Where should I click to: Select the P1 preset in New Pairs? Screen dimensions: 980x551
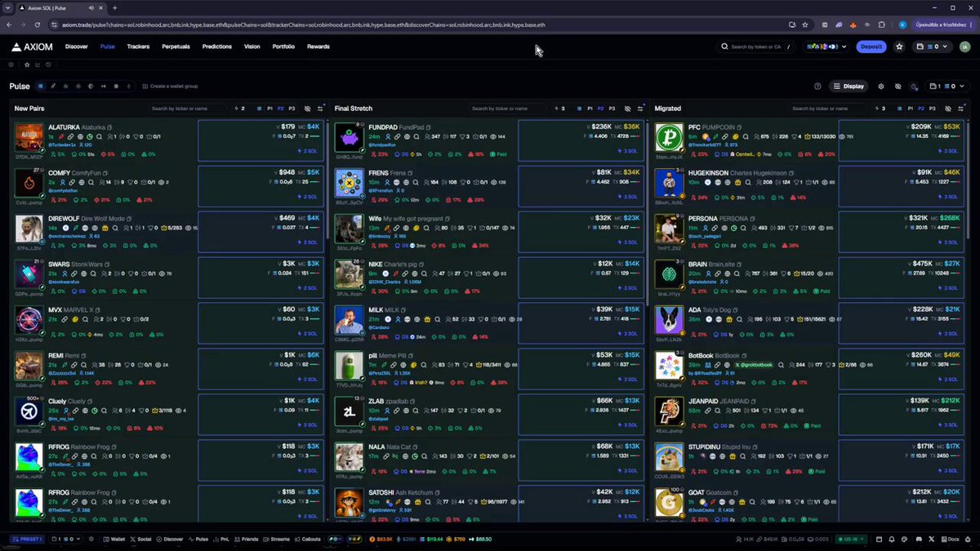click(x=270, y=108)
